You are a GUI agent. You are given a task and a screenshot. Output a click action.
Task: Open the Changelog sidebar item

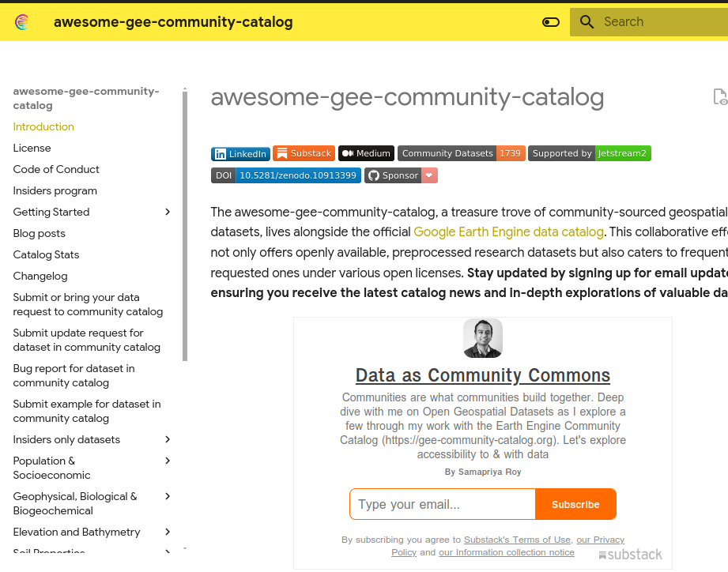(x=40, y=276)
